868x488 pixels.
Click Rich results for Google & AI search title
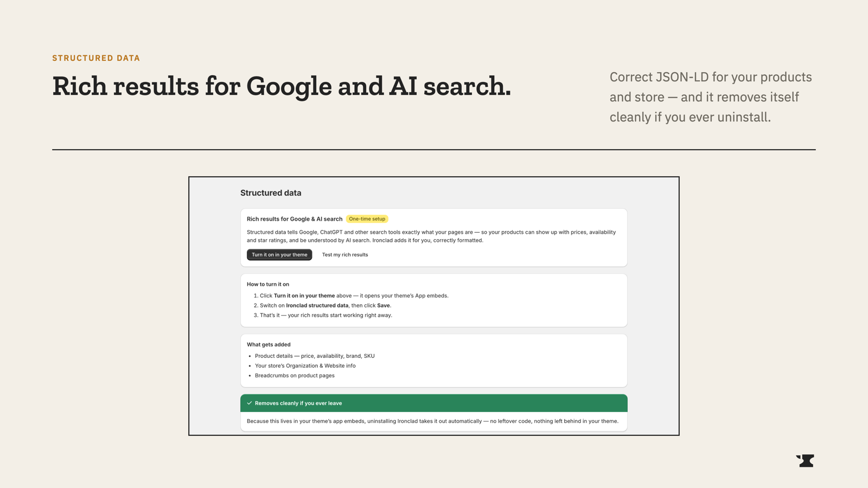295,219
